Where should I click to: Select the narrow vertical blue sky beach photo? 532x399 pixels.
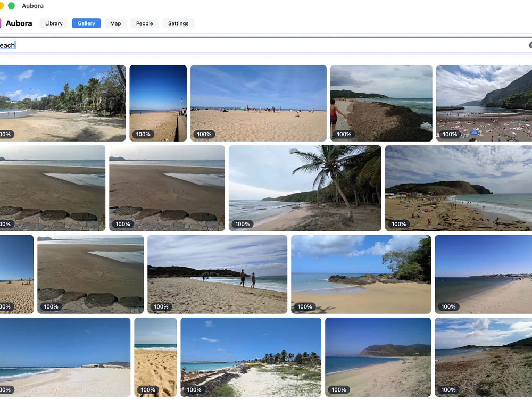tap(158, 103)
